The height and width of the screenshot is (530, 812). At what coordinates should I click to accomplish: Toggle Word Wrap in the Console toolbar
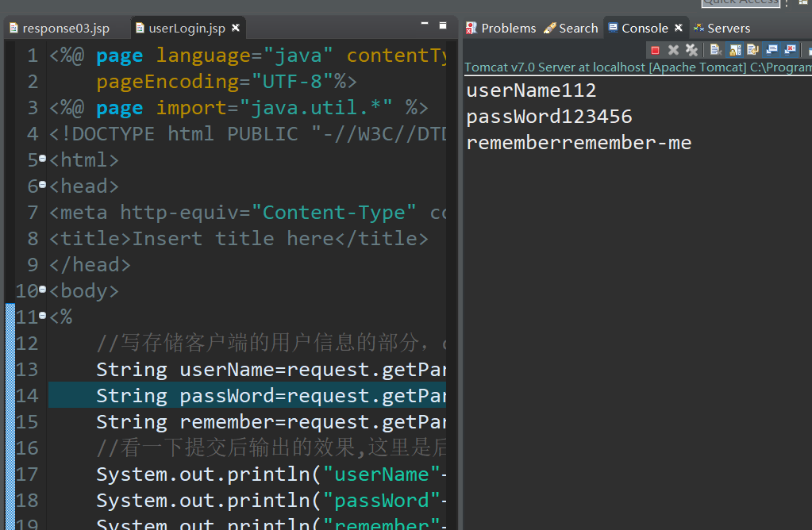(x=753, y=50)
